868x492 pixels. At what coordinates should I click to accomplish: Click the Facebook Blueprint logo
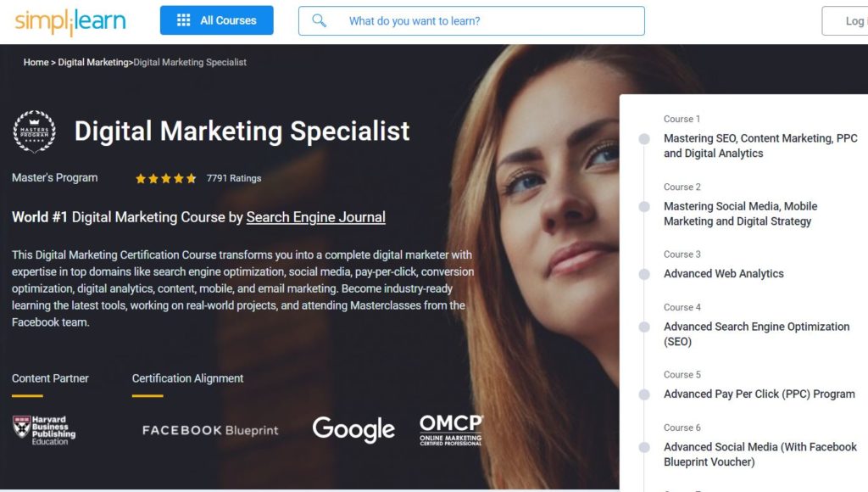[210, 431]
